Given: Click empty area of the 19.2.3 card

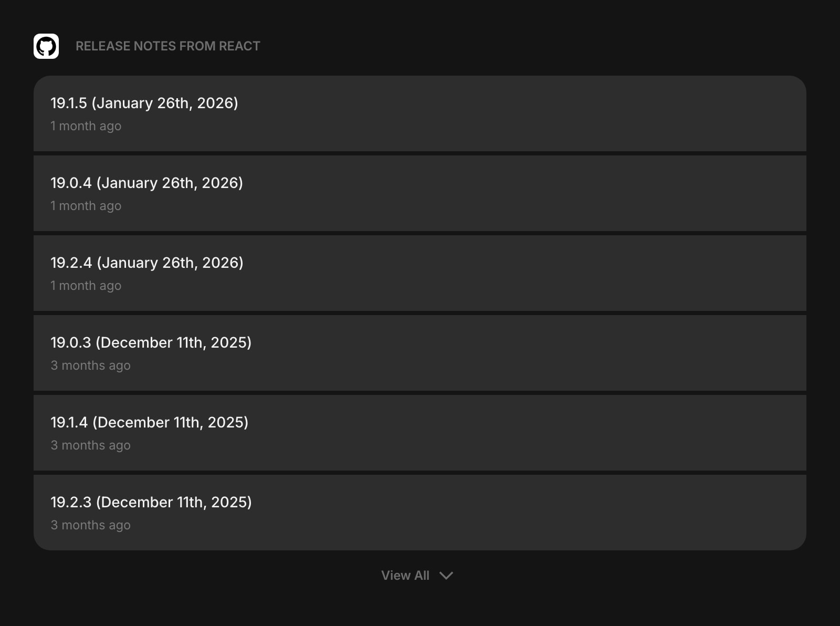Looking at the screenshot, I should tap(525, 513).
